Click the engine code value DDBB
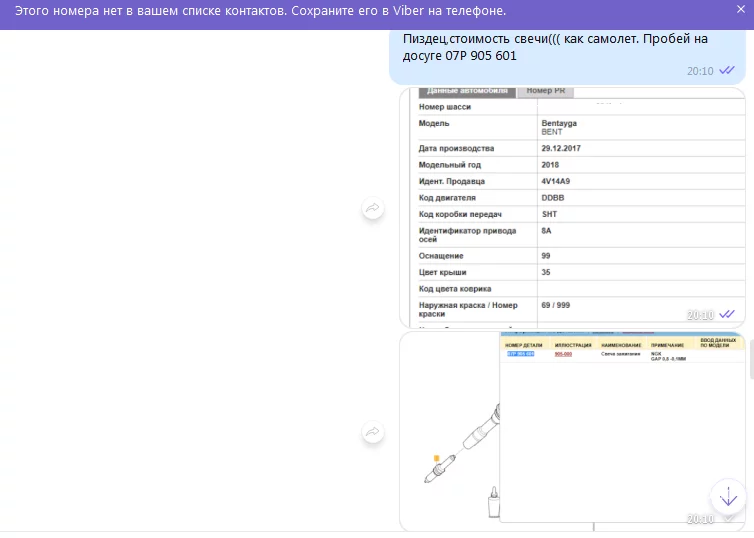 point(553,198)
